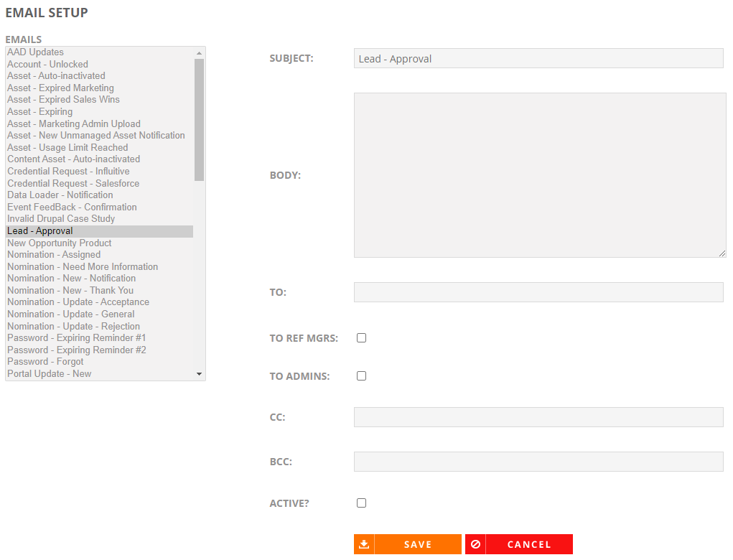The height and width of the screenshot is (560, 733).
Task: Choose Nomination - Update - Acceptance
Action: tap(100, 302)
